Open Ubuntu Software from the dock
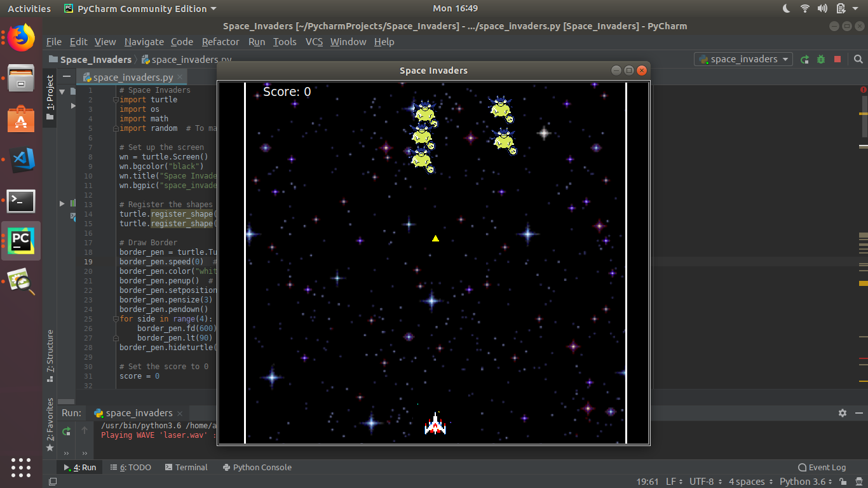Image resolution: width=868 pixels, height=488 pixels. click(22, 119)
